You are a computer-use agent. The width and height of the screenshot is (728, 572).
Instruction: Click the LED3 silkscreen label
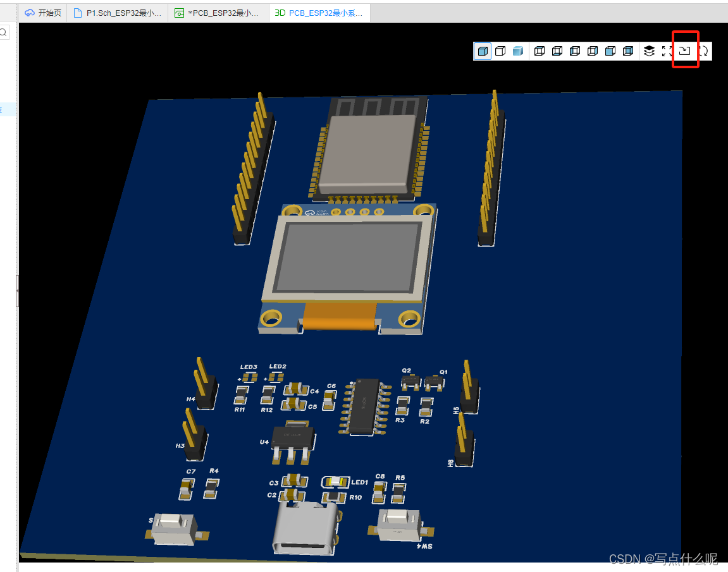coord(249,367)
